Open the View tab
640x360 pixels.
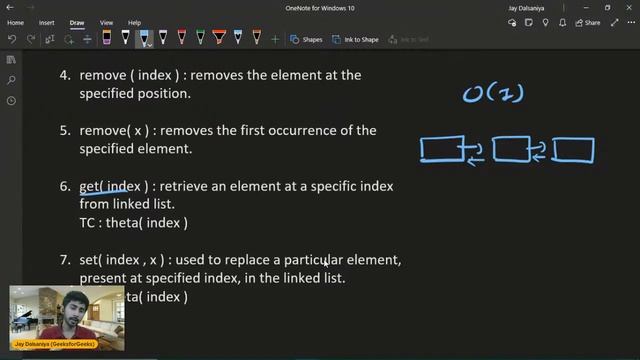[x=107, y=23]
